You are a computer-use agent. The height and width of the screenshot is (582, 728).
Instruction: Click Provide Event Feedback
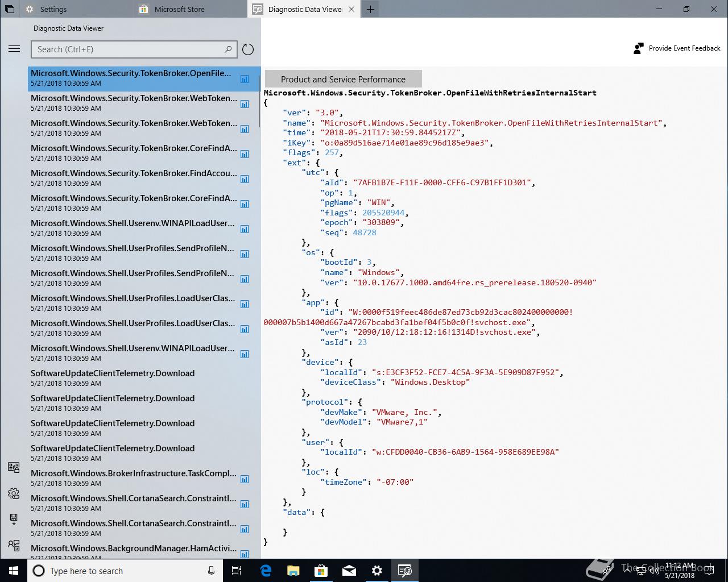(677, 48)
